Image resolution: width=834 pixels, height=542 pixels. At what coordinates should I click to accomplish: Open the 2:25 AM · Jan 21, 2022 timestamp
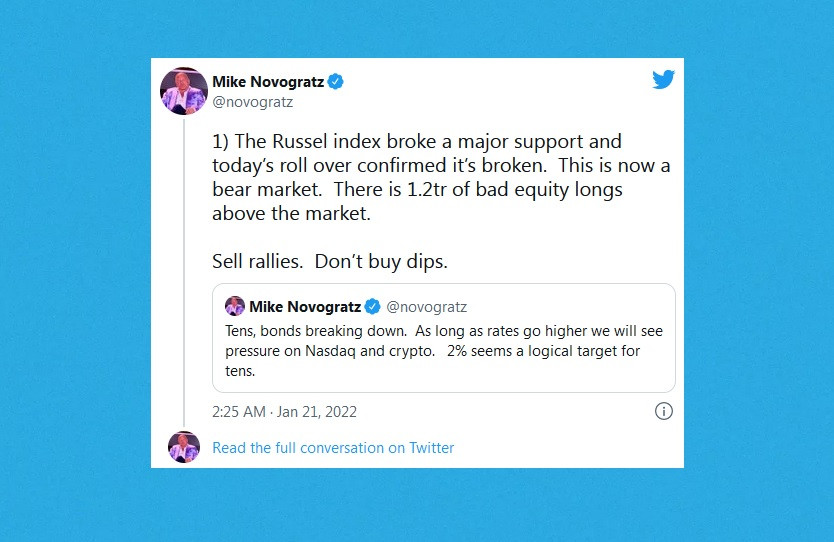285,412
